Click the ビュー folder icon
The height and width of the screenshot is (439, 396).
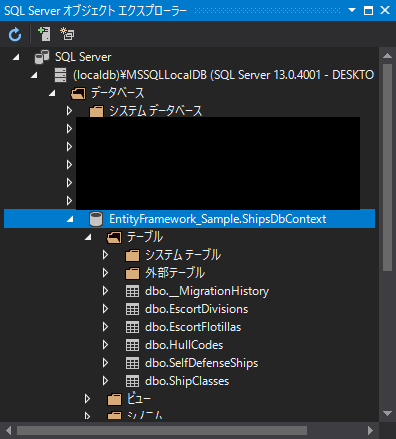click(114, 399)
